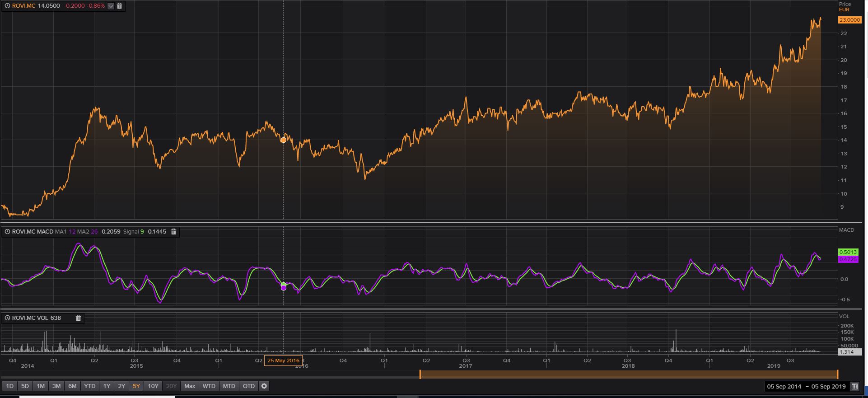The width and height of the screenshot is (868, 398).
Task: Click the ROVI.MC ticker label
Action: point(23,6)
